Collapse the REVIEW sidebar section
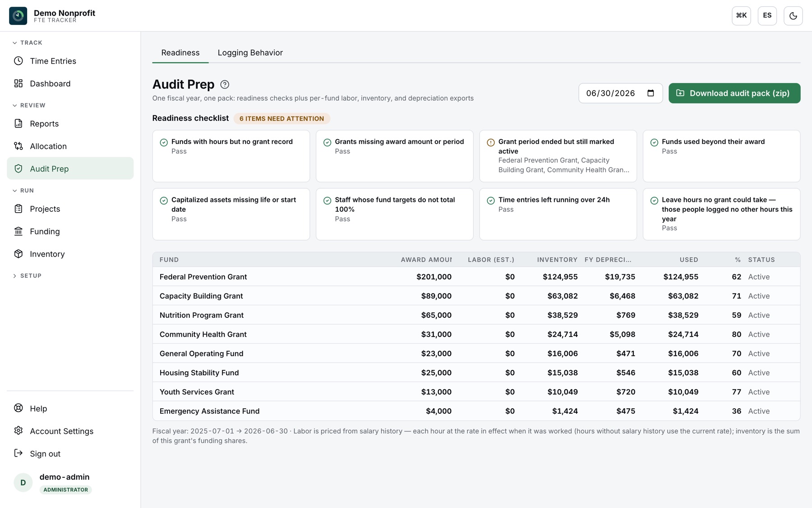This screenshot has width=812, height=508. [29, 106]
